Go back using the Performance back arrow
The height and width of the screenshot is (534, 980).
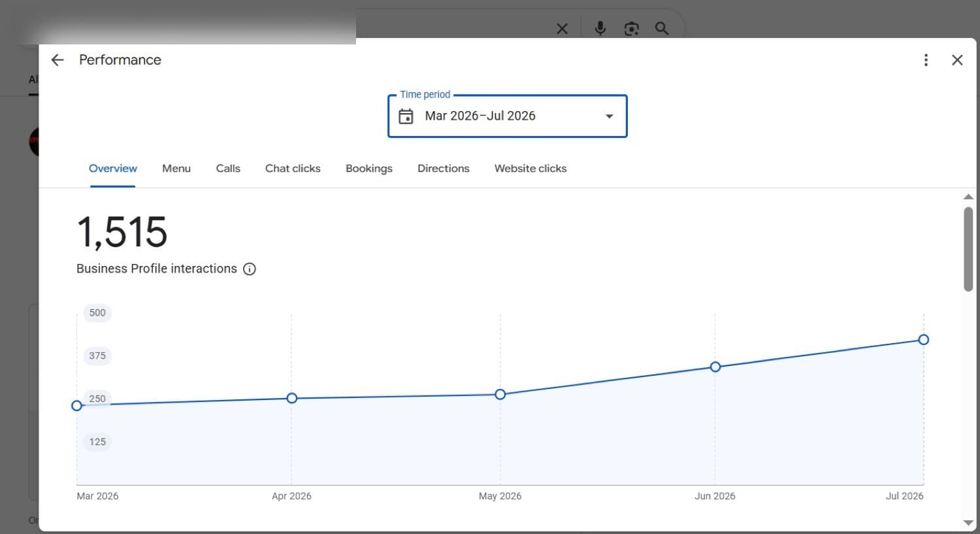tap(57, 60)
